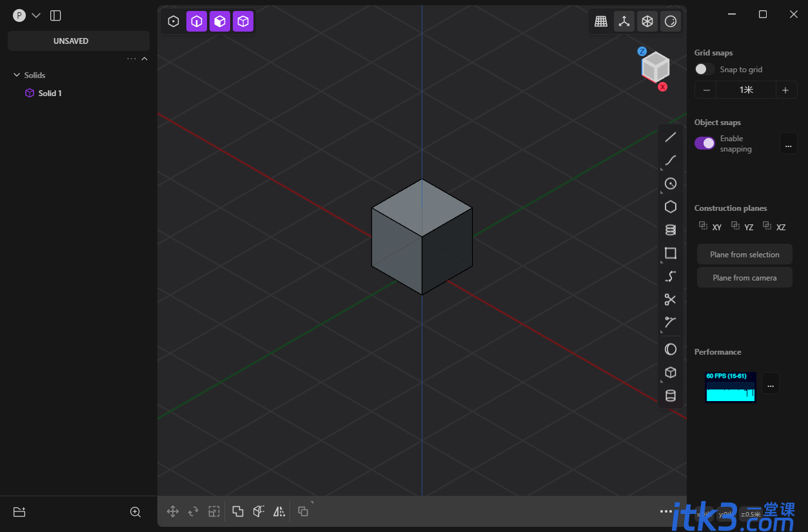
Task: Set construction plane to XY
Action: point(711,226)
